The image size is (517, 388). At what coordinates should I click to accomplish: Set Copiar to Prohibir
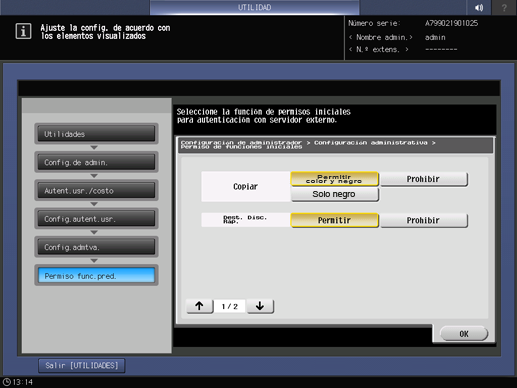pyautogui.click(x=424, y=179)
